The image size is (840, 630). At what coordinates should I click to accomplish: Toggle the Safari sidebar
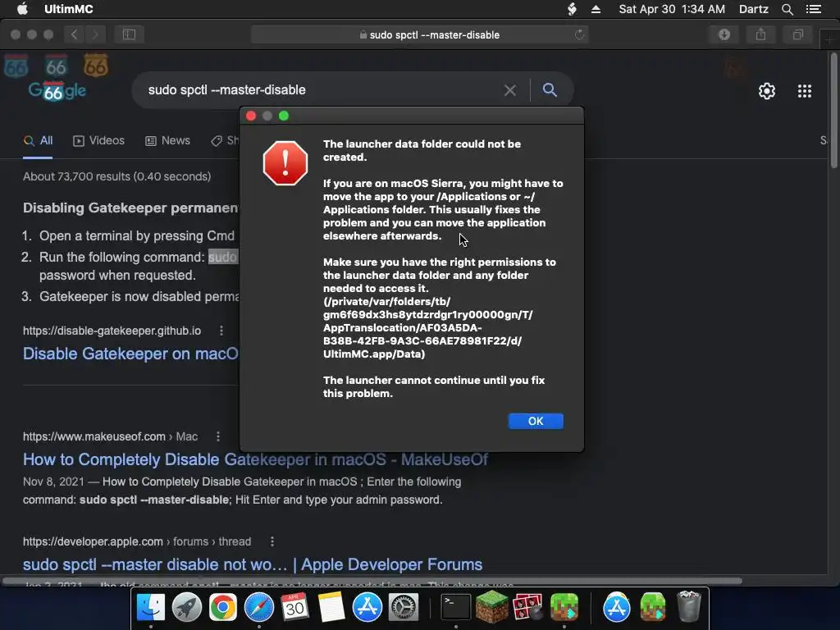(129, 34)
